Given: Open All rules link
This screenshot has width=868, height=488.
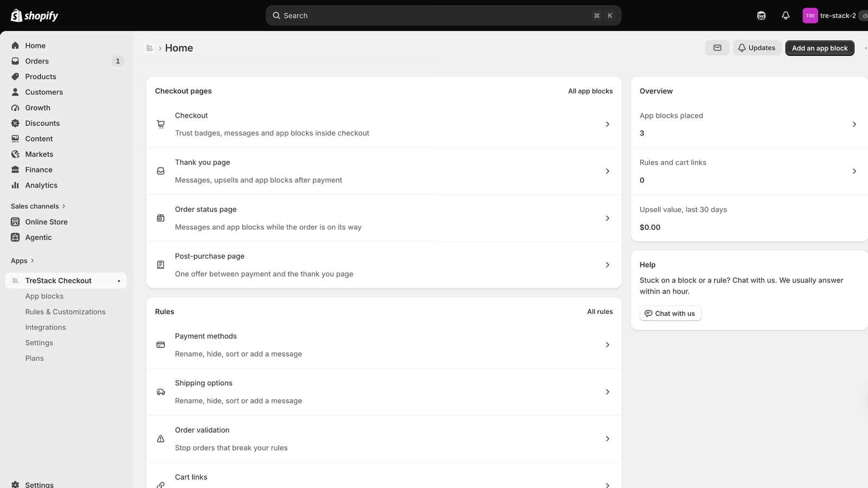Looking at the screenshot, I should (x=600, y=312).
